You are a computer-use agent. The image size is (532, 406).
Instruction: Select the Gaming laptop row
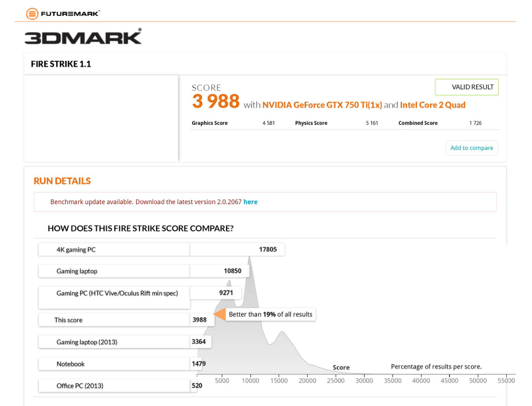pos(144,271)
